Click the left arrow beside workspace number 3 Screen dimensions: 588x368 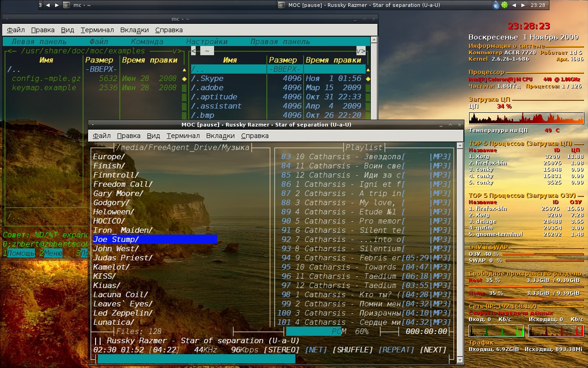pos(48,5)
